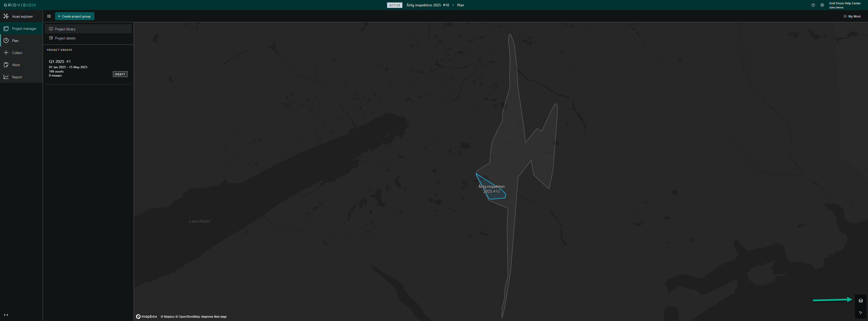The width and height of the screenshot is (868, 321).
Task: Go to Asset explorer
Action: point(22,16)
